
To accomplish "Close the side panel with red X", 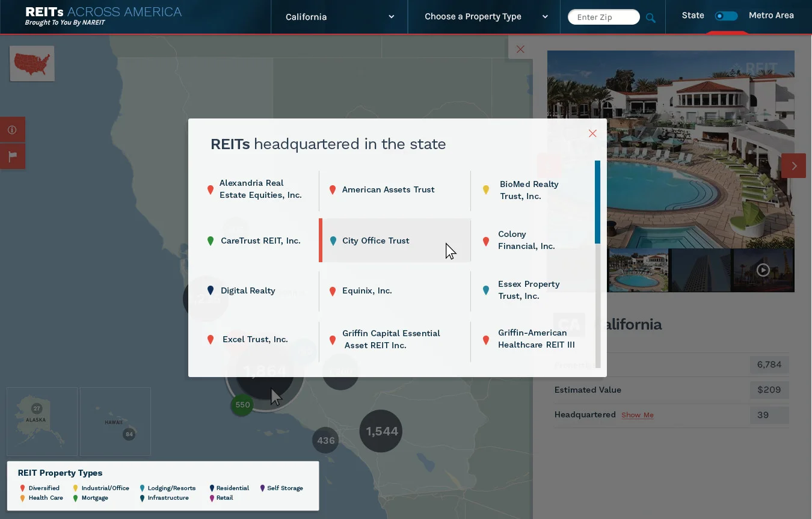I will click(x=520, y=49).
